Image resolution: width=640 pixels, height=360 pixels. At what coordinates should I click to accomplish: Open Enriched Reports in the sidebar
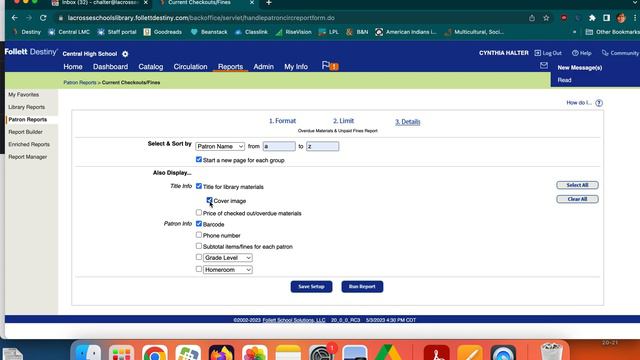click(x=29, y=144)
